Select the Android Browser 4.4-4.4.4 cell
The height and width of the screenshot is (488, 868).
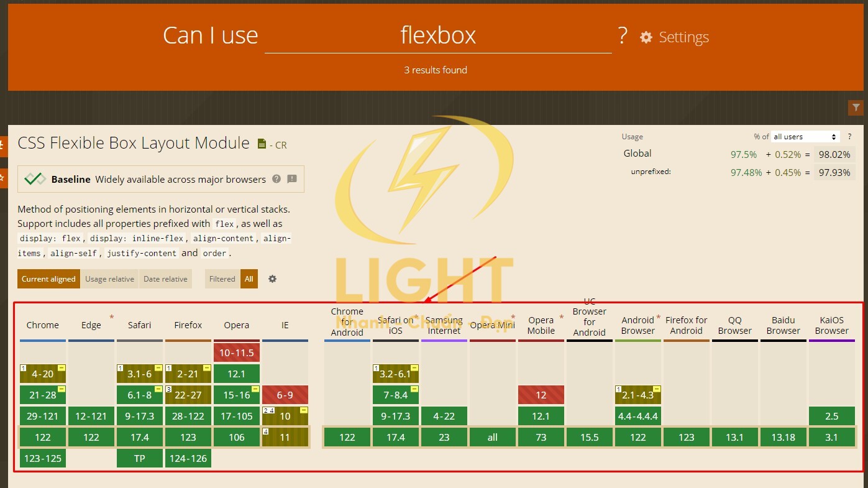638,416
